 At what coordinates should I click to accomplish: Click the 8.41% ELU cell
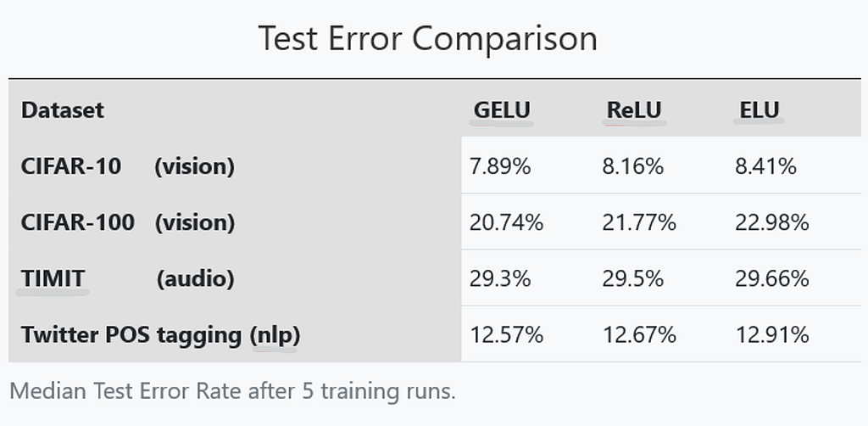(765, 166)
